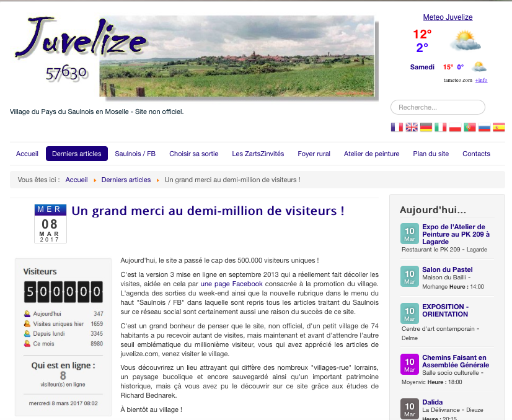Open the Contacts menu item
512x420 pixels.
tap(476, 154)
